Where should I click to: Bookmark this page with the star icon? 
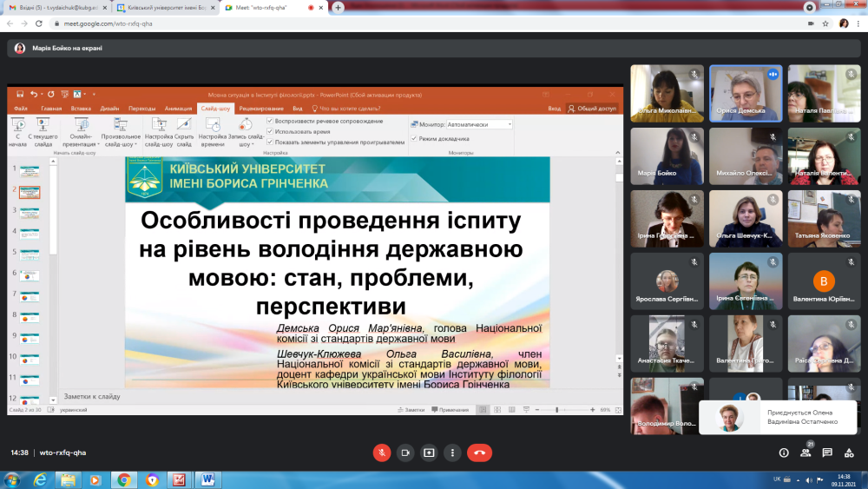pyautogui.click(x=825, y=23)
